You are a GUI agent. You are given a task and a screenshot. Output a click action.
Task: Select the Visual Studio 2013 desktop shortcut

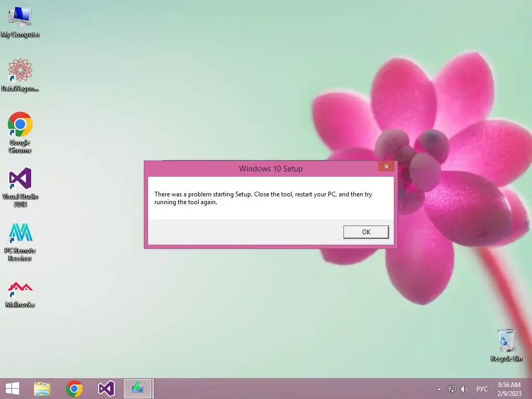(x=20, y=187)
